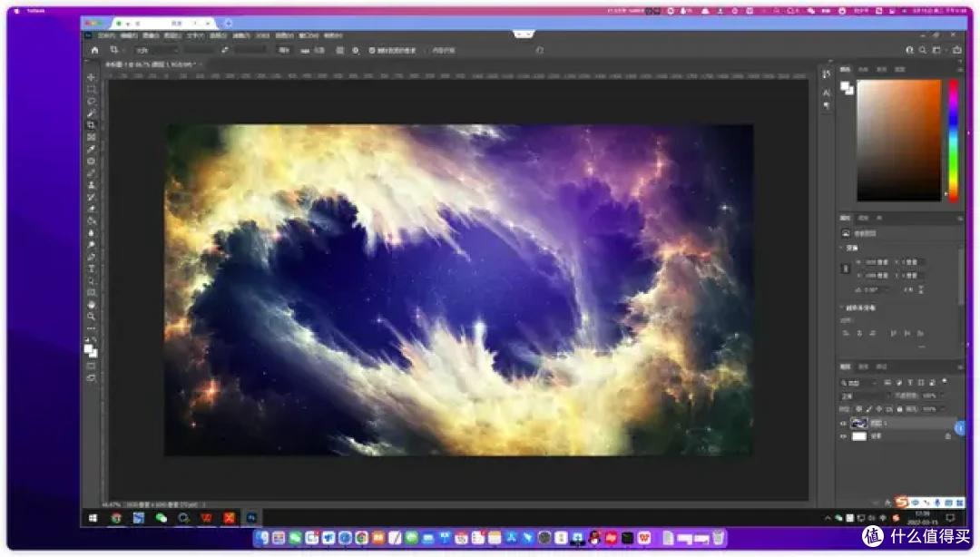This screenshot has width=980, height=557.
Task: Collapse the Transform section in Properties
Action: pyautogui.click(x=842, y=249)
